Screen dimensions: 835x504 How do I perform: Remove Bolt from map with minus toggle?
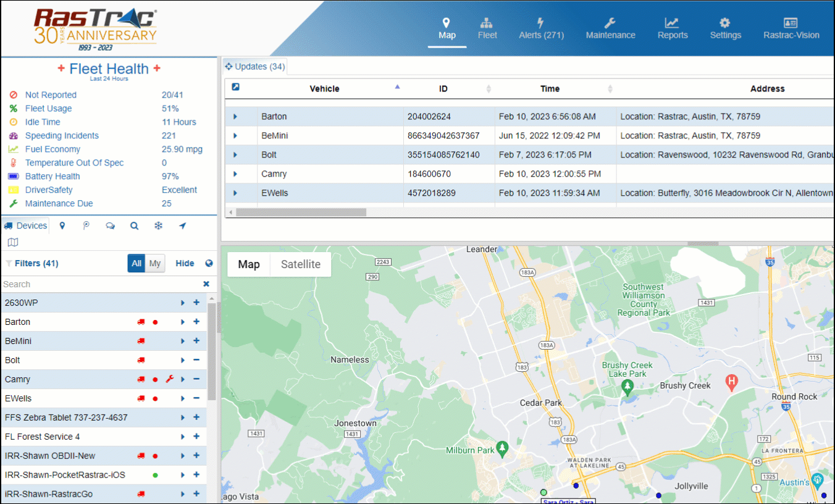tap(196, 360)
